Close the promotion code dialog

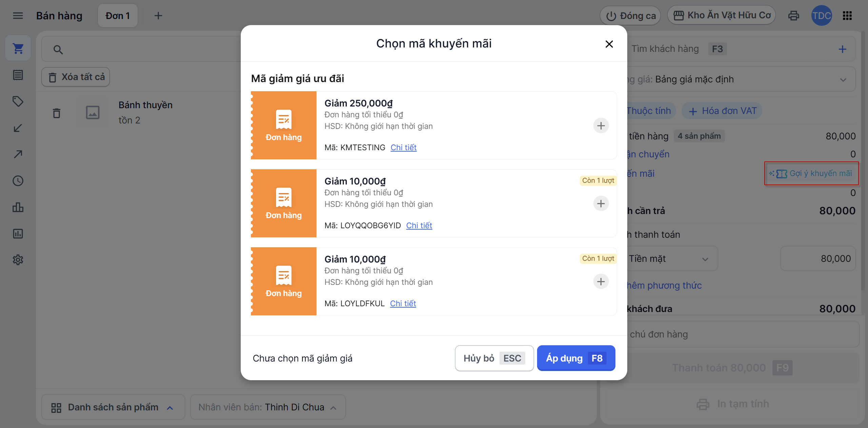point(609,44)
